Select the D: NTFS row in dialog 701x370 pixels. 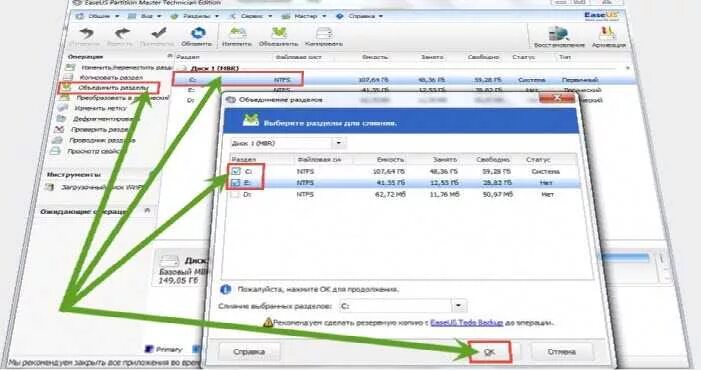(x=405, y=195)
